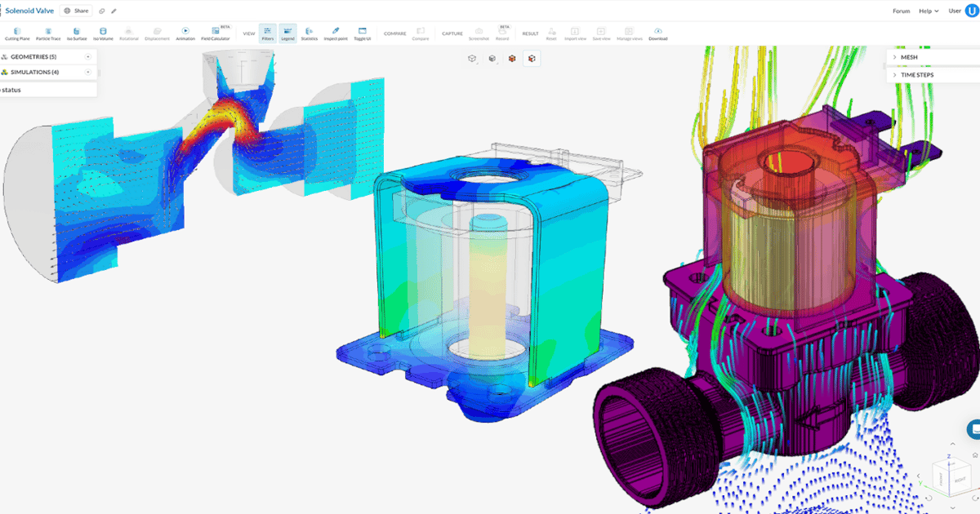Toggle the Legend display

pyautogui.click(x=287, y=33)
